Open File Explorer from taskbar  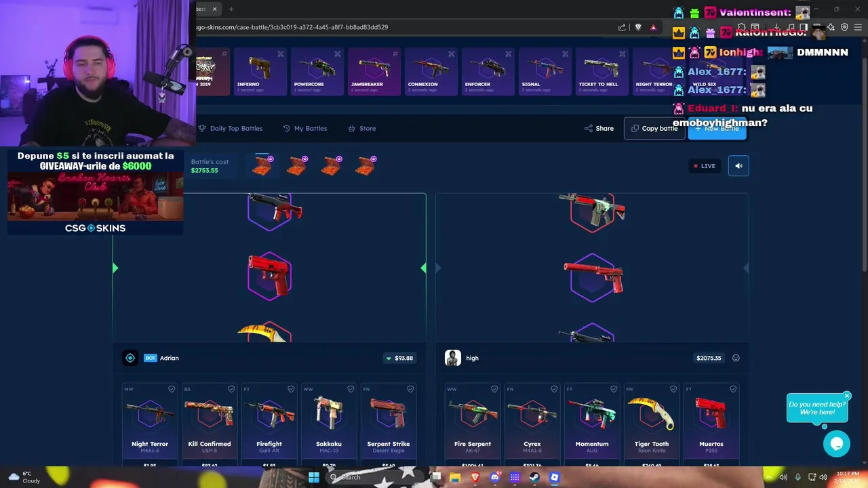tap(455, 477)
